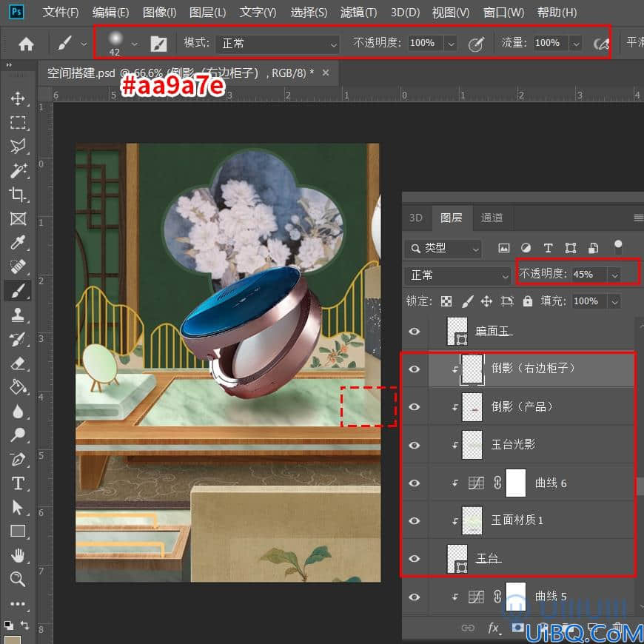The width and height of the screenshot is (644, 644).
Task: Filter layers by adjustment layer icon
Action: point(526,248)
